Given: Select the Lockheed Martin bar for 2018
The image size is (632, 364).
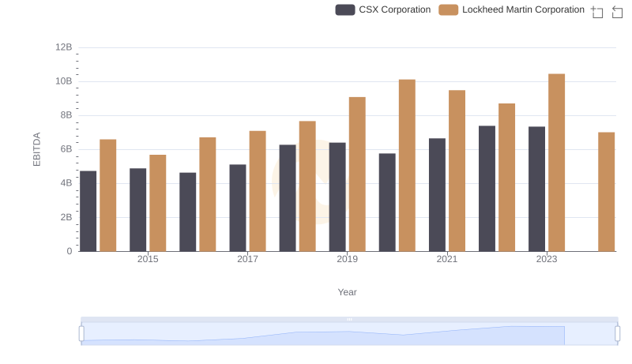Looking at the screenshot, I should click(307, 186).
